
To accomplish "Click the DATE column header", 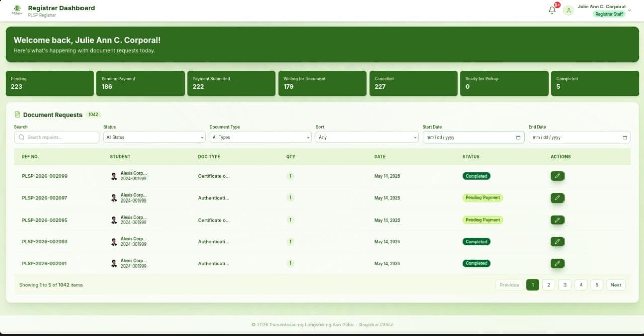I will 380,157.
